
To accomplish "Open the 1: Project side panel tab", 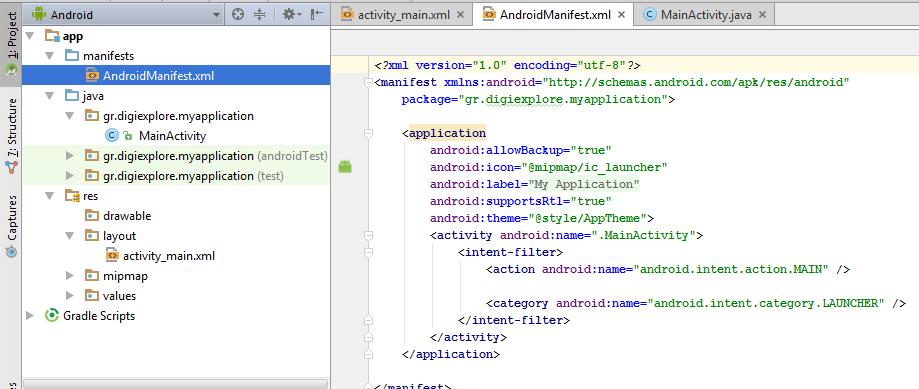I will click(11, 45).
